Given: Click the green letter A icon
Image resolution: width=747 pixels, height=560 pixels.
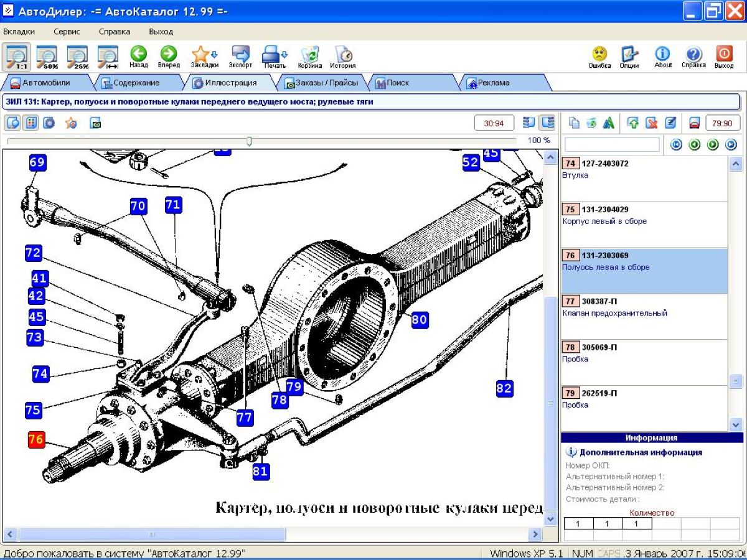Looking at the screenshot, I should click(609, 123).
